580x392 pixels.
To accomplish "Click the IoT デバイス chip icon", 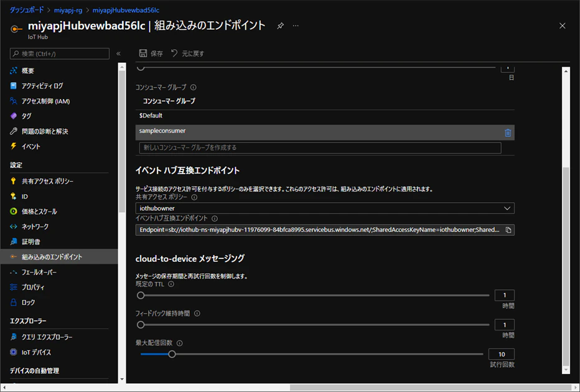I will [14, 352].
